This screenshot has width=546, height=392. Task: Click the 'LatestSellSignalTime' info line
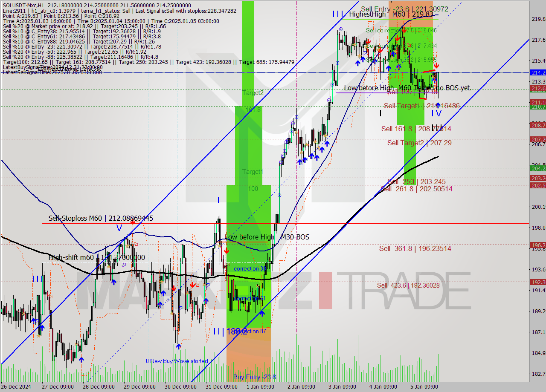[52, 72]
